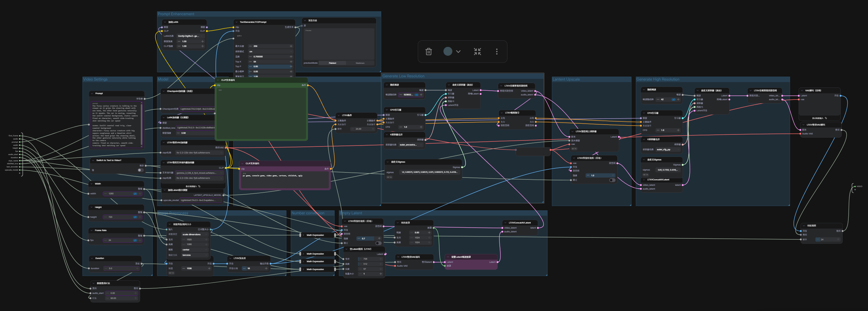
Task: Click the plus icon beside noise seed 42
Action: click(678, 100)
